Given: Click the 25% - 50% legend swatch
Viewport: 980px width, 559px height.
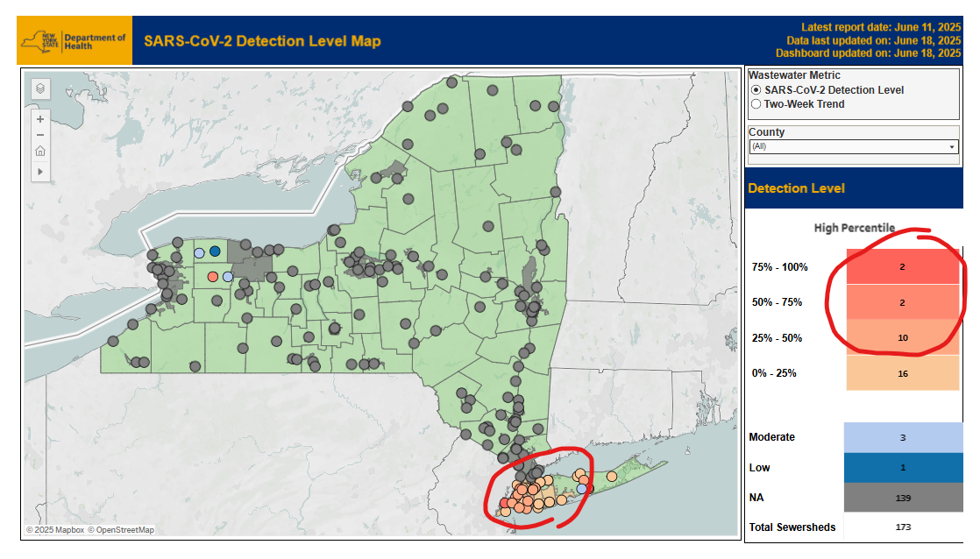Looking at the screenshot, I should coord(903,338).
